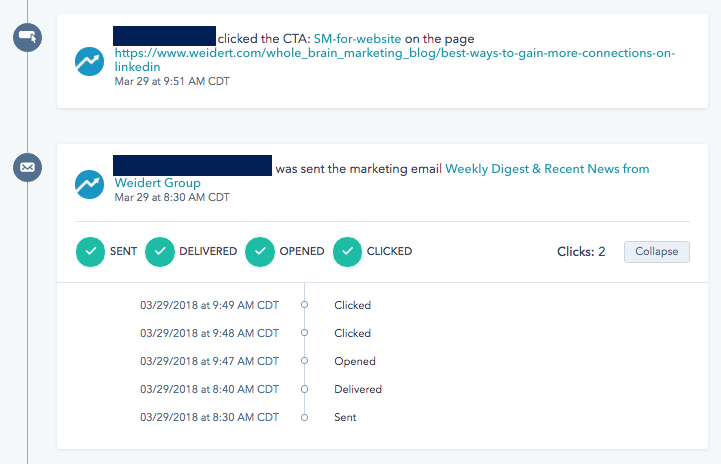Select the 9:49 AM Clicked timeline marker

304,305
